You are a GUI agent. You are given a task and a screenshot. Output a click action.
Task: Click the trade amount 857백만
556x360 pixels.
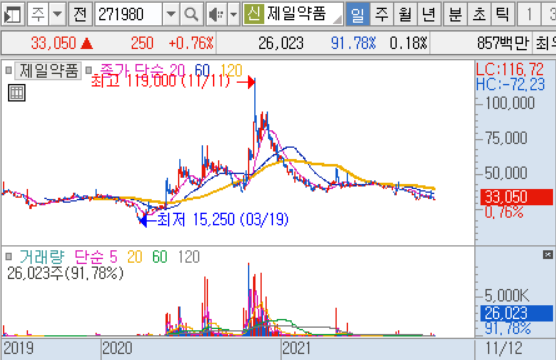[503, 43]
